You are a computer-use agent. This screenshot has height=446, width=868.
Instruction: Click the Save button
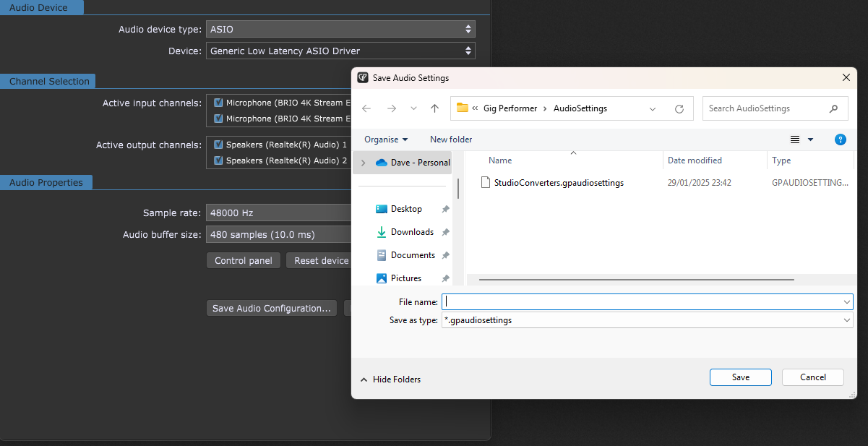(x=741, y=377)
